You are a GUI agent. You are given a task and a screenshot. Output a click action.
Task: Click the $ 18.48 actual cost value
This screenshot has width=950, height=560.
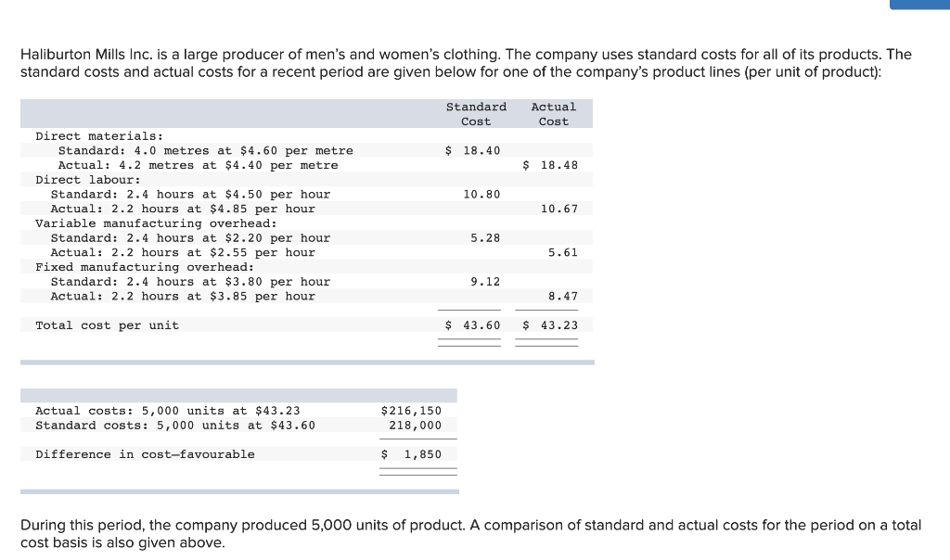point(550,165)
